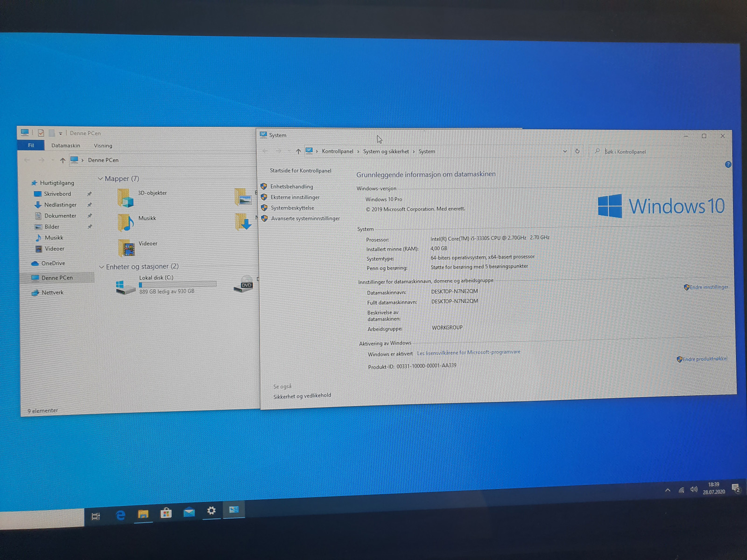Image resolution: width=747 pixels, height=560 pixels.
Task: Click Lokal disk (C:) usage bar
Action: [177, 284]
